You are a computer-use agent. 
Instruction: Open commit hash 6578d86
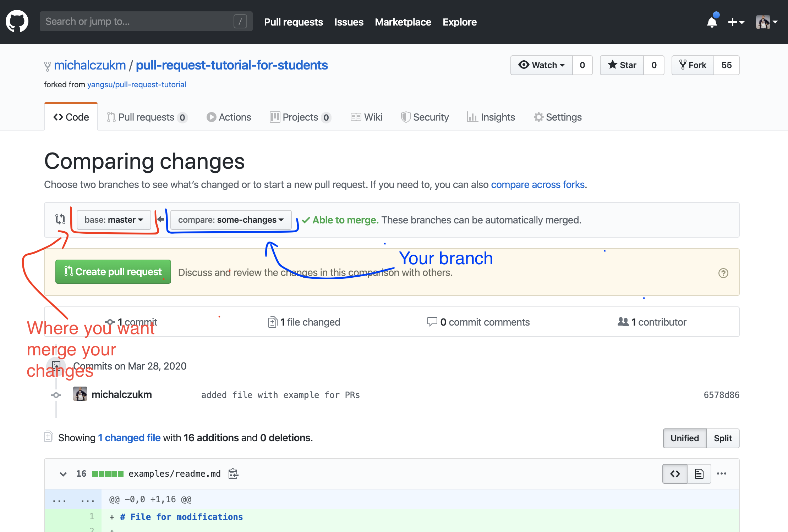tap(721, 395)
